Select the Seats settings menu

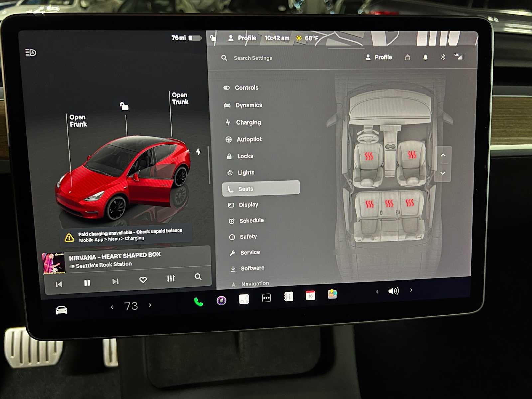pos(261,188)
